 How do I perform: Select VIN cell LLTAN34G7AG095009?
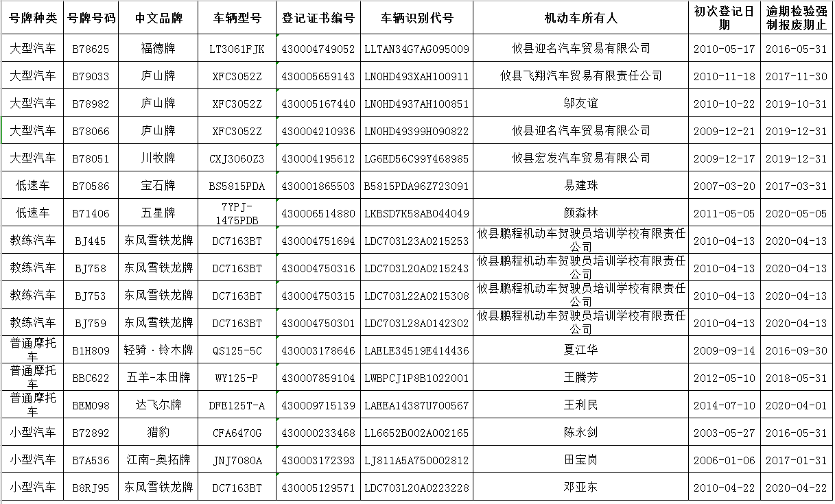point(417,49)
